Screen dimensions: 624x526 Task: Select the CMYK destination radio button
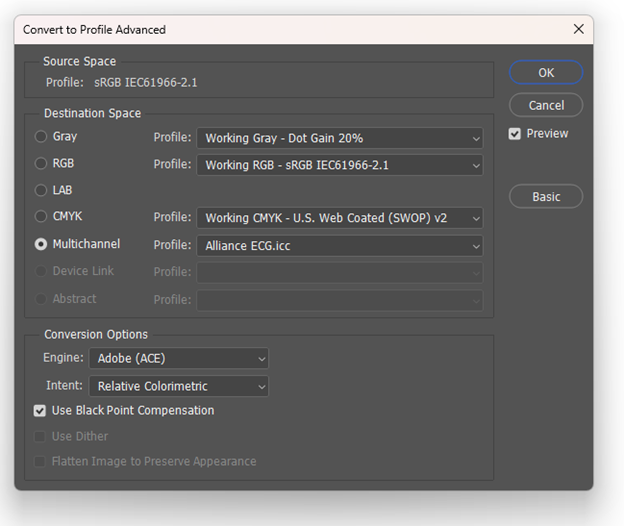coord(41,217)
